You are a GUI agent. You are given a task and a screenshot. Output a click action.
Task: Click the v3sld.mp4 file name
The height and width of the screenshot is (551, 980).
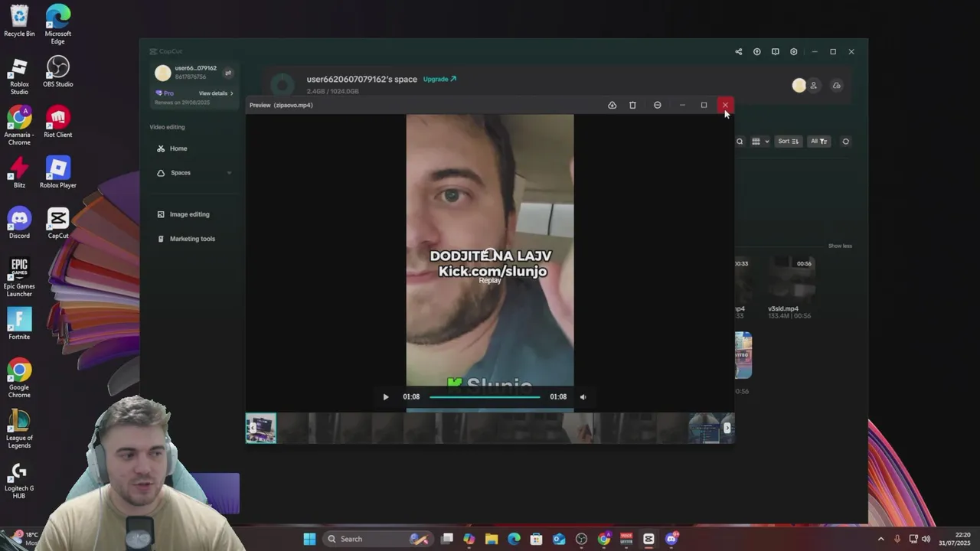click(783, 309)
